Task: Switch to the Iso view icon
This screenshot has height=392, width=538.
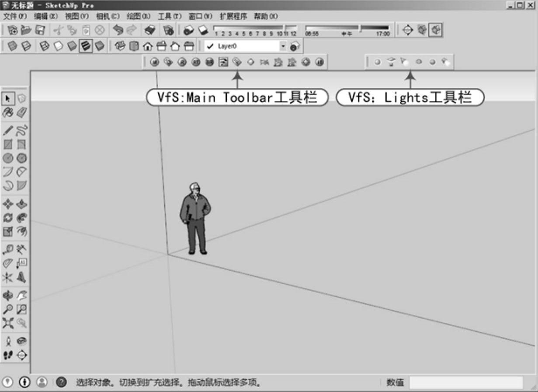Action: (x=121, y=46)
